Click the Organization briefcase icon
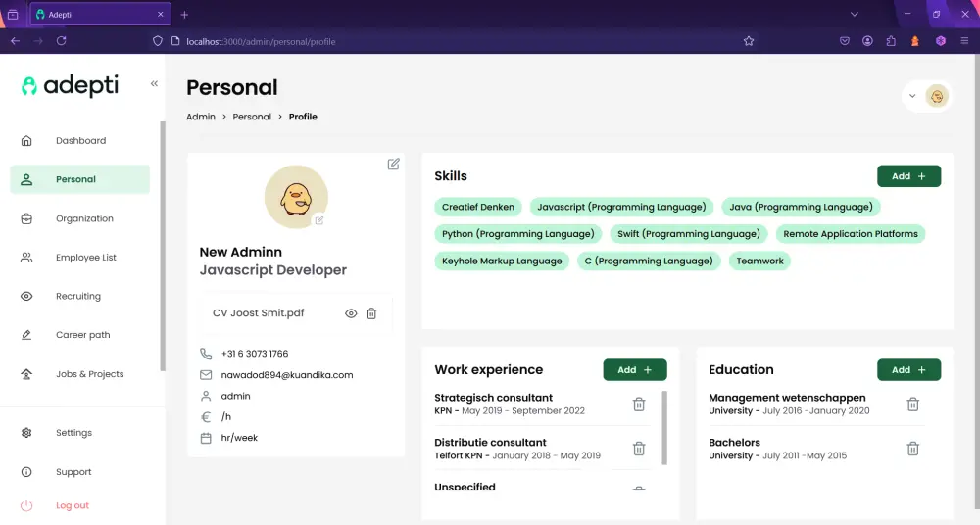The image size is (980, 525). coord(26,218)
